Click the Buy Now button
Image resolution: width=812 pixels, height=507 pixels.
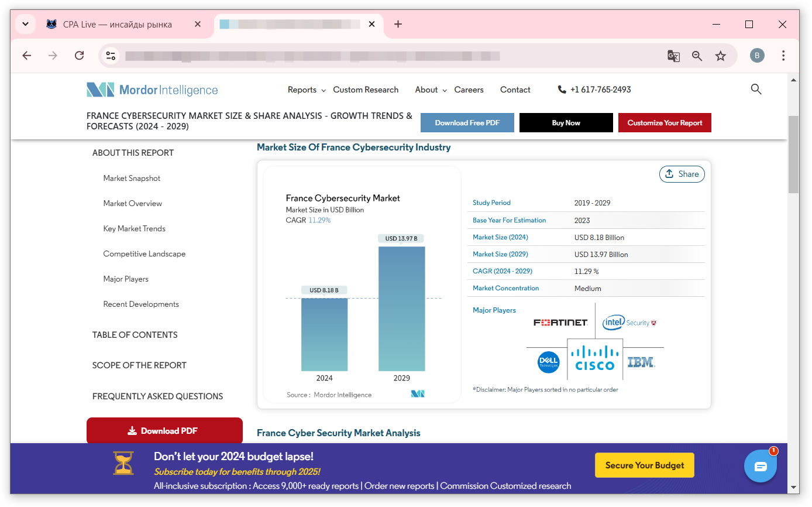click(566, 122)
